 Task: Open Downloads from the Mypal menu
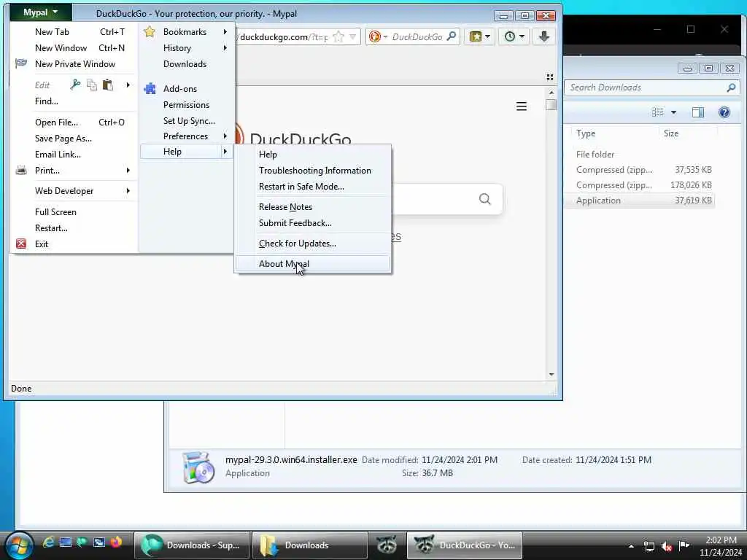[185, 64]
